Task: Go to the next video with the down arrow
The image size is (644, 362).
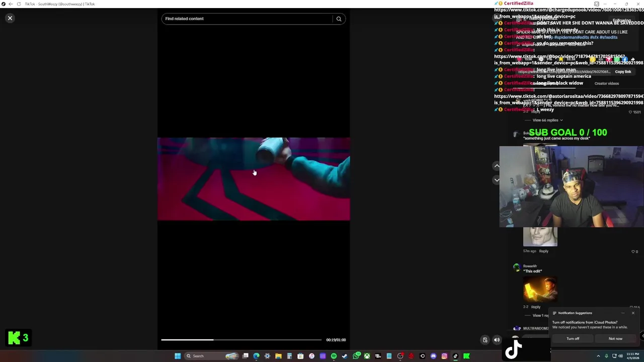Action: click(497, 179)
